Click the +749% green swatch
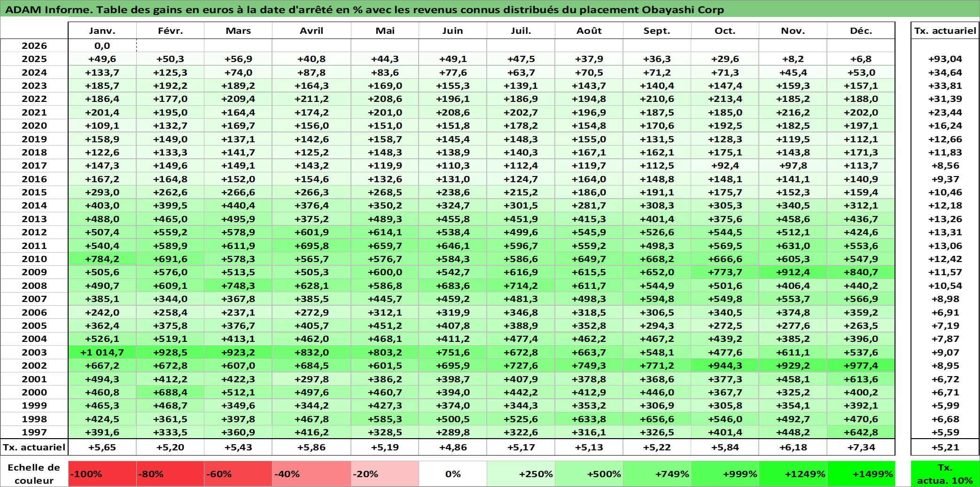980x487 pixels. pyautogui.click(x=657, y=474)
